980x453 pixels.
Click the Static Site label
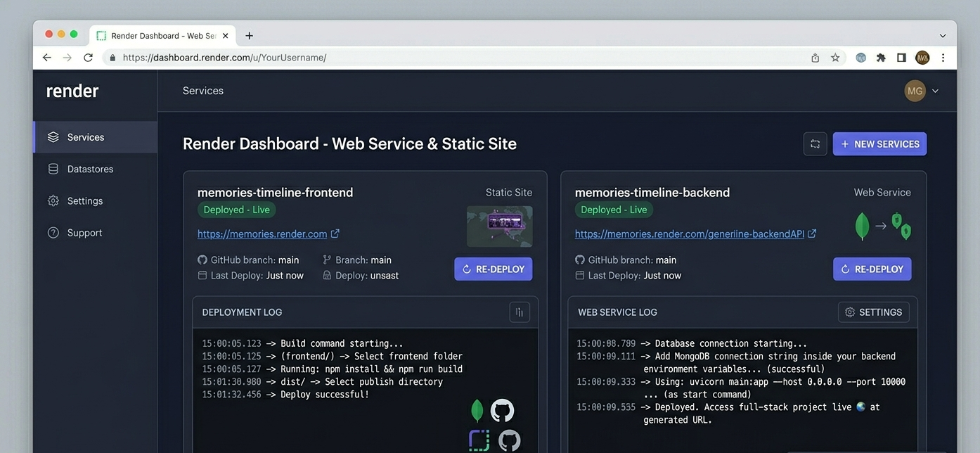(x=509, y=192)
